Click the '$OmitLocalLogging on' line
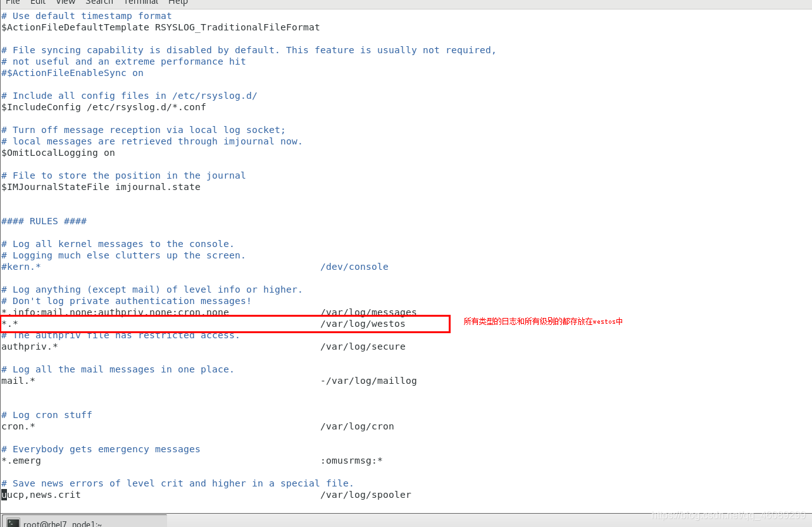 tap(58, 153)
